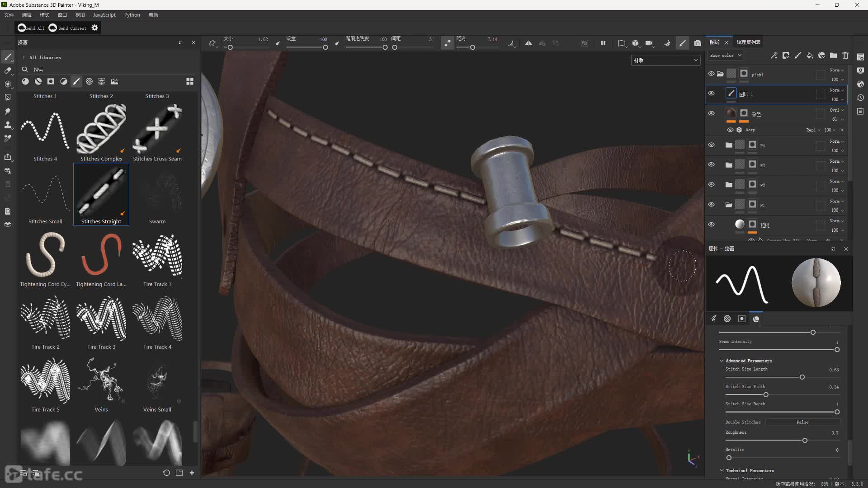The height and width of the screenshot is (488, 868).
Task: Add a mask to the layer
Action: 786,55
